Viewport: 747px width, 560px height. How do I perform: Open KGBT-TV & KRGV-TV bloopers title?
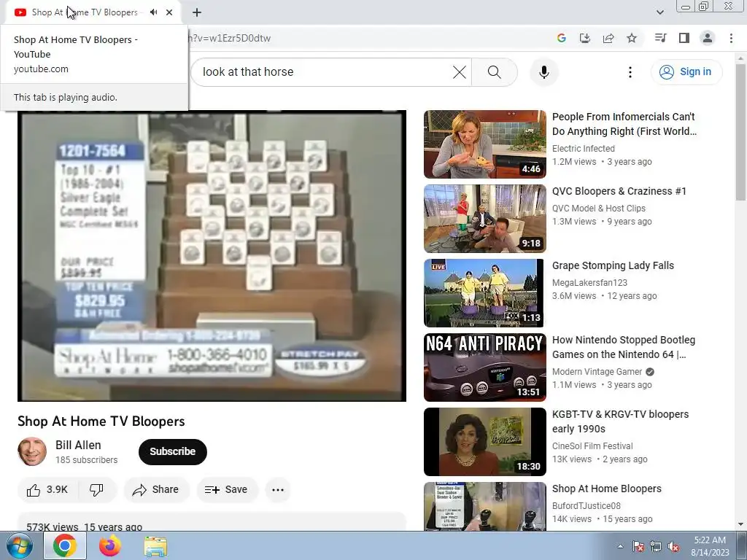coord(620,421)
